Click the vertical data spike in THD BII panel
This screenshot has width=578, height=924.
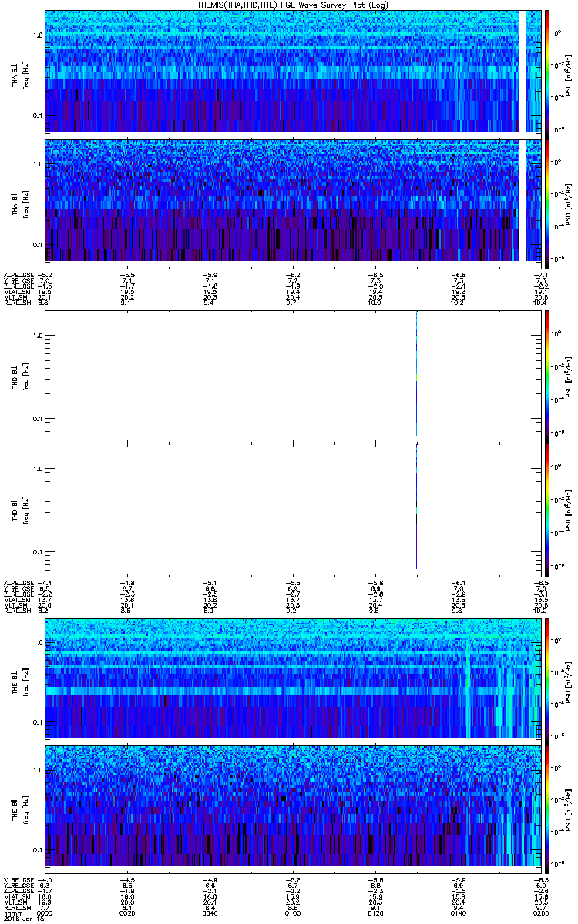[x=417, y=506]
